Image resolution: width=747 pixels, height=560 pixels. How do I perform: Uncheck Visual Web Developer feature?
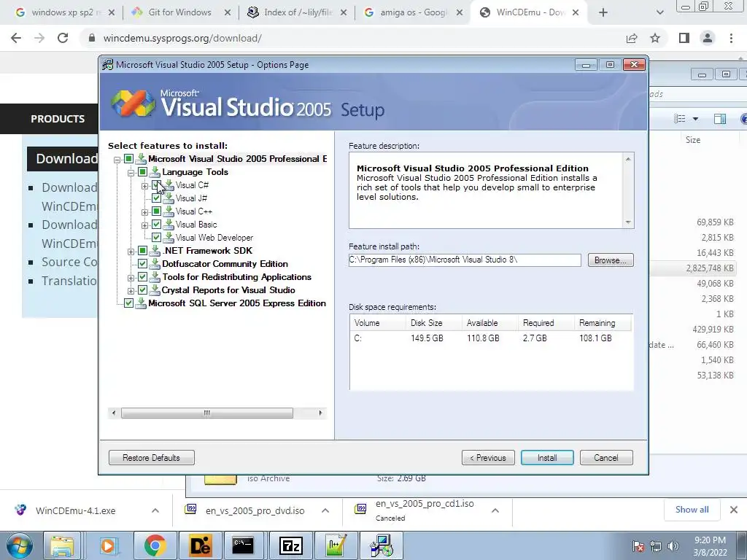[x=156, y=238]
